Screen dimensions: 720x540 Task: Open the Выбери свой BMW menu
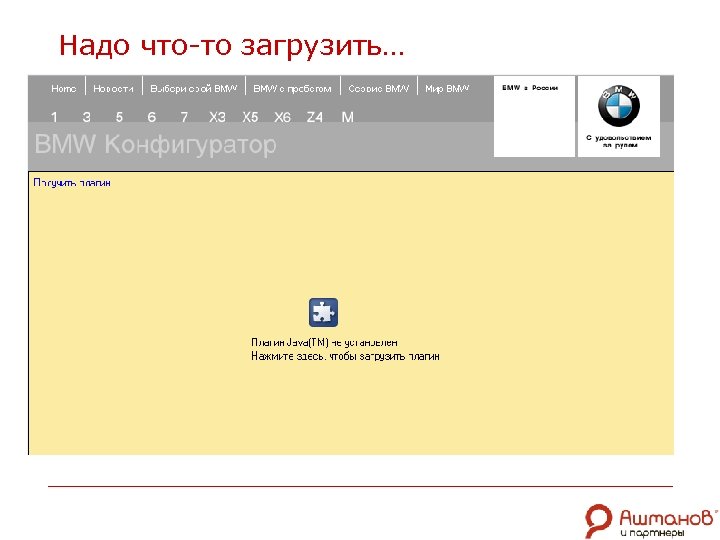[x=194, y=89]
